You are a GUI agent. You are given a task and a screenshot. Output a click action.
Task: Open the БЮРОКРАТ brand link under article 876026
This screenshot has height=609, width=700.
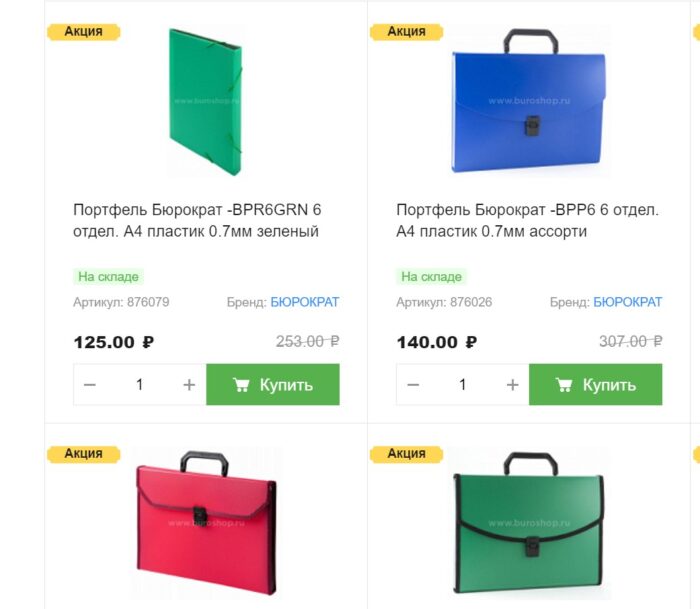click(x=627, y=302)
